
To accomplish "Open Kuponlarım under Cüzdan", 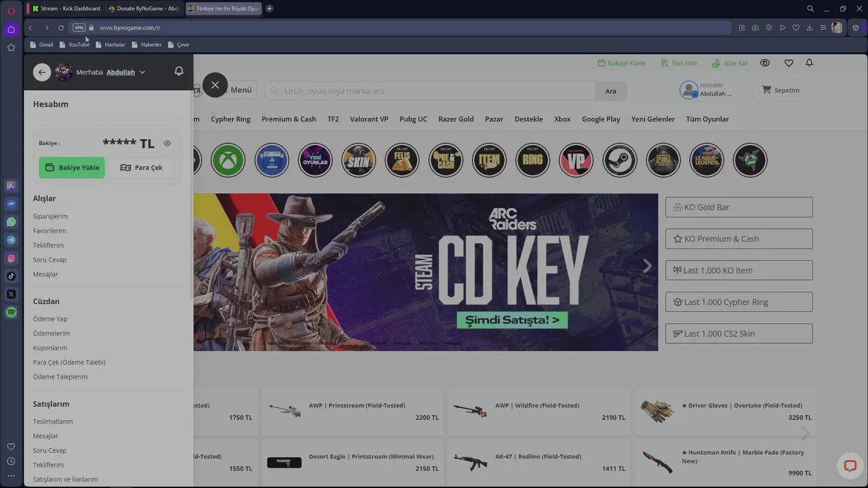I will [x=50, y=348].
